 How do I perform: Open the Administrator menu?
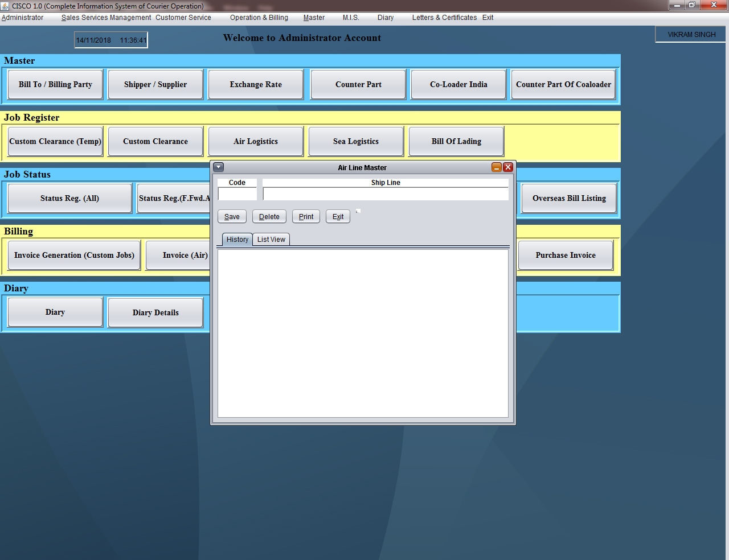click(x=23, y=18)
